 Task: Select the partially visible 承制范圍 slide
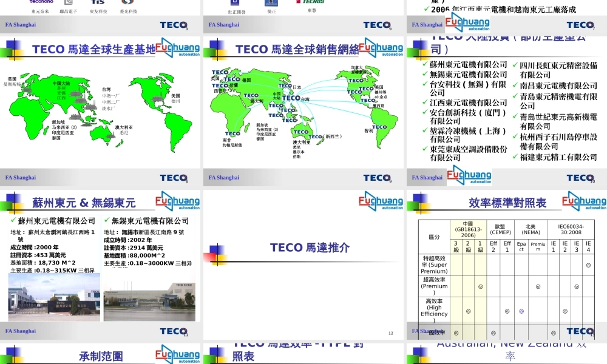pyautogui.click(x=100, y=354)
